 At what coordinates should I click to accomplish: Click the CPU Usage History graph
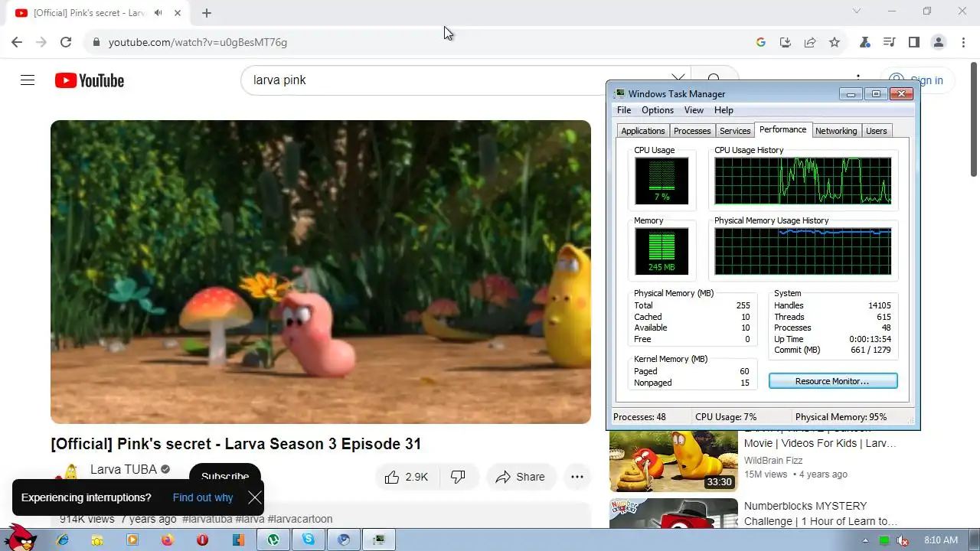802,181
